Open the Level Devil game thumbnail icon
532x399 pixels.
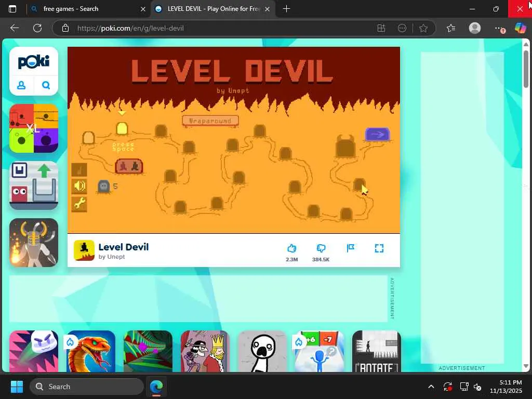point(84,250)
